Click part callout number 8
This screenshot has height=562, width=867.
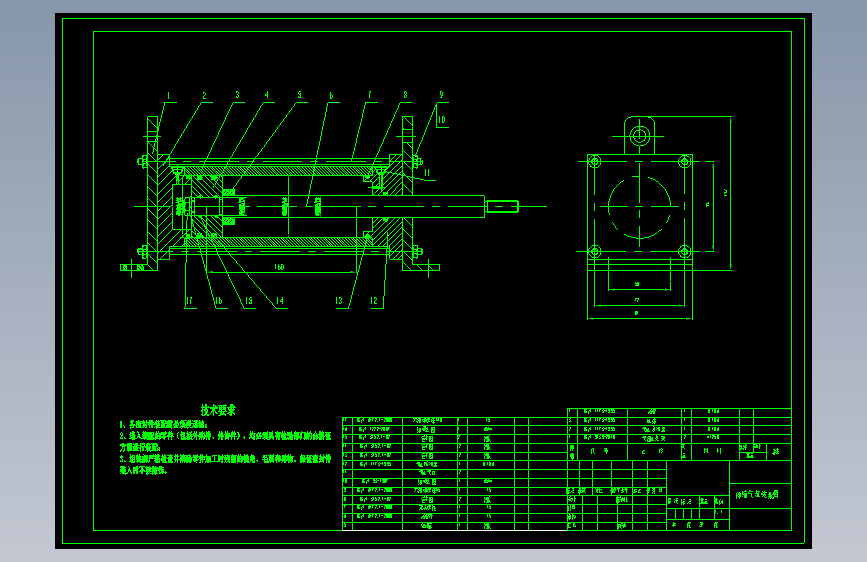[x=405, y=95]
